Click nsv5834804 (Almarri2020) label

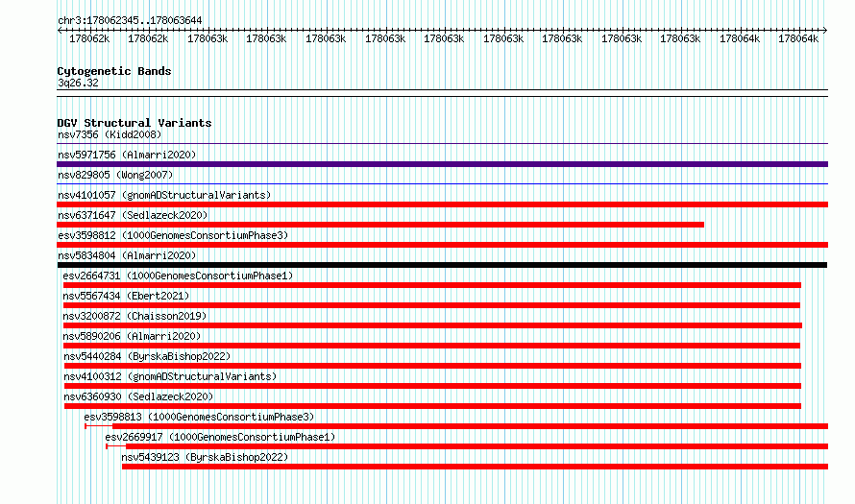coord(127,255)
